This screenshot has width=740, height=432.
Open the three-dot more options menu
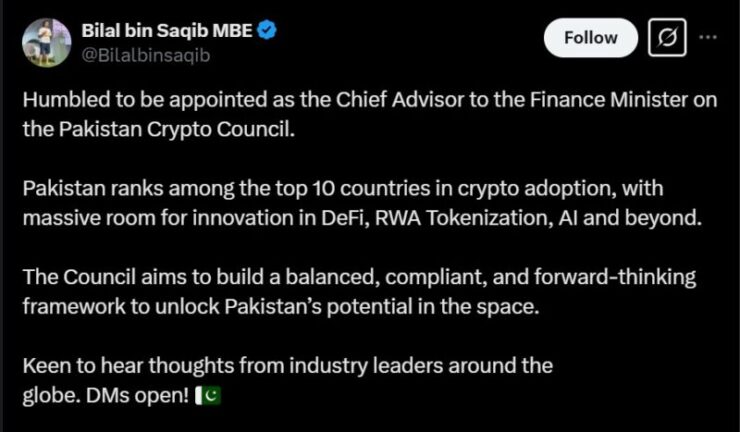point(708,37)
